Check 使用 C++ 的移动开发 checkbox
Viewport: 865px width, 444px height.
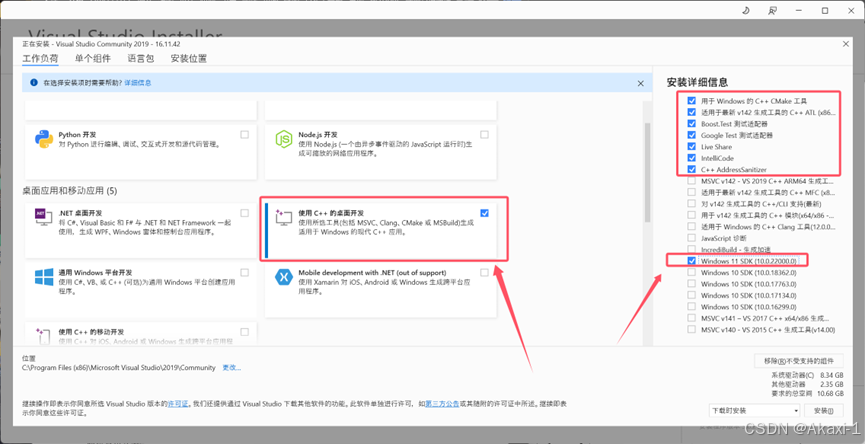pos(244,332)
